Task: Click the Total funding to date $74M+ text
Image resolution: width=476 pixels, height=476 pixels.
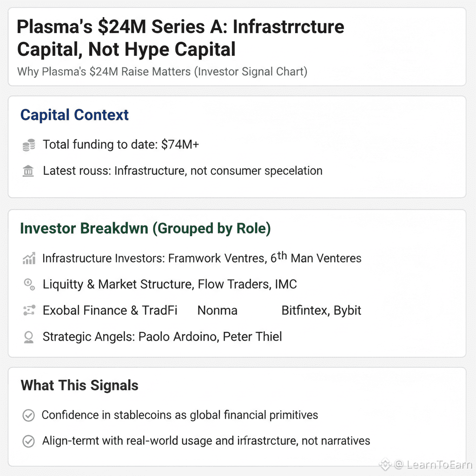Action: (121, 145)
